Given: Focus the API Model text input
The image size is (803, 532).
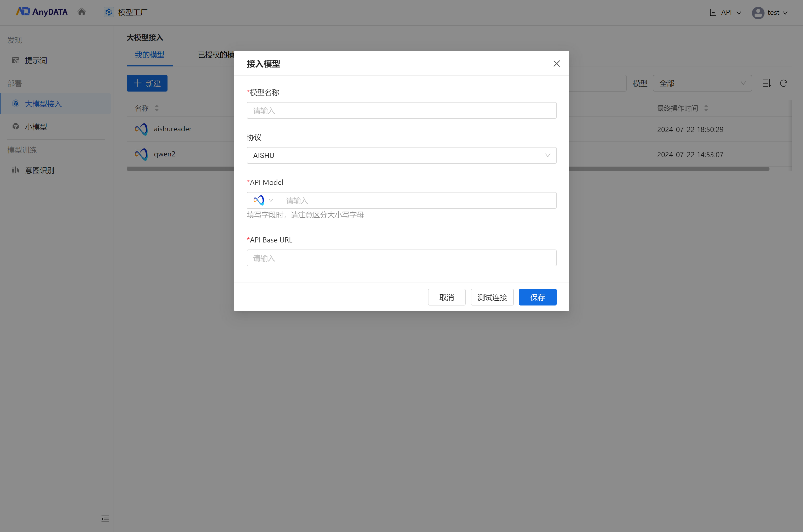Looking at the screenshot, I should (418, 200).
